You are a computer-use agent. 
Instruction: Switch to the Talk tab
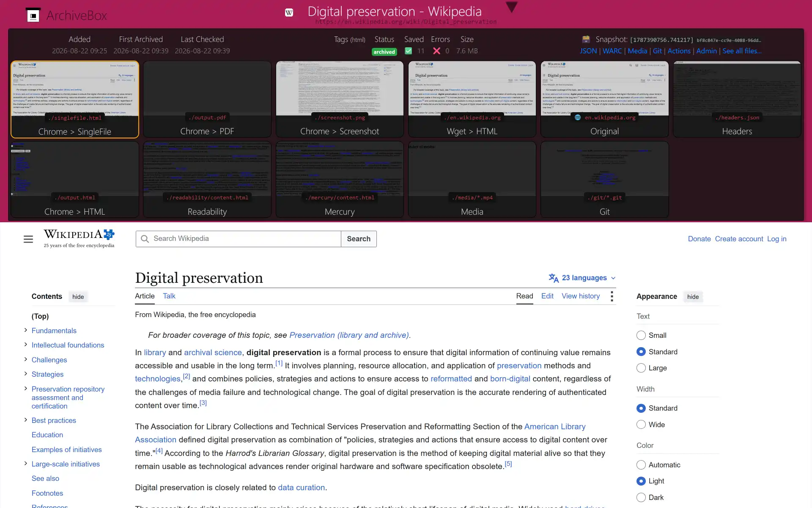pyautogui.click(x=169, y=296)
